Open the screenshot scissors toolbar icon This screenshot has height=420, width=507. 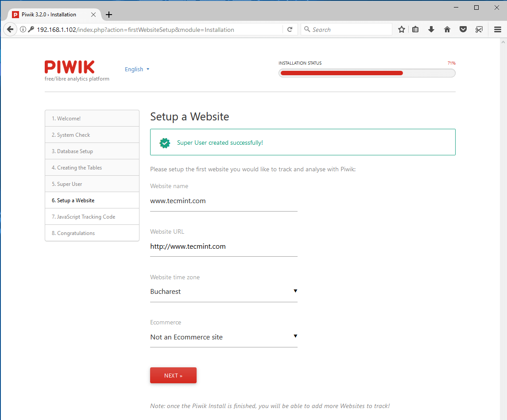[x=479, y=29]
